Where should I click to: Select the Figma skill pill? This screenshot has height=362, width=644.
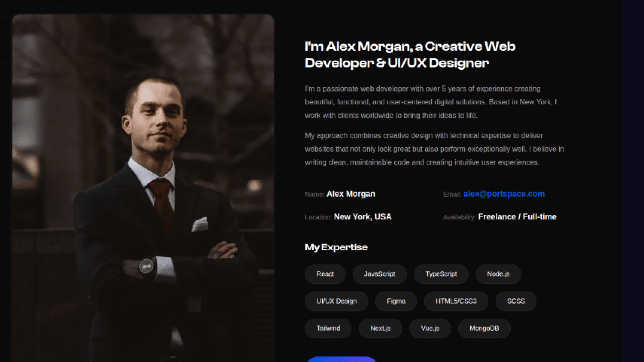click(396, 301)
